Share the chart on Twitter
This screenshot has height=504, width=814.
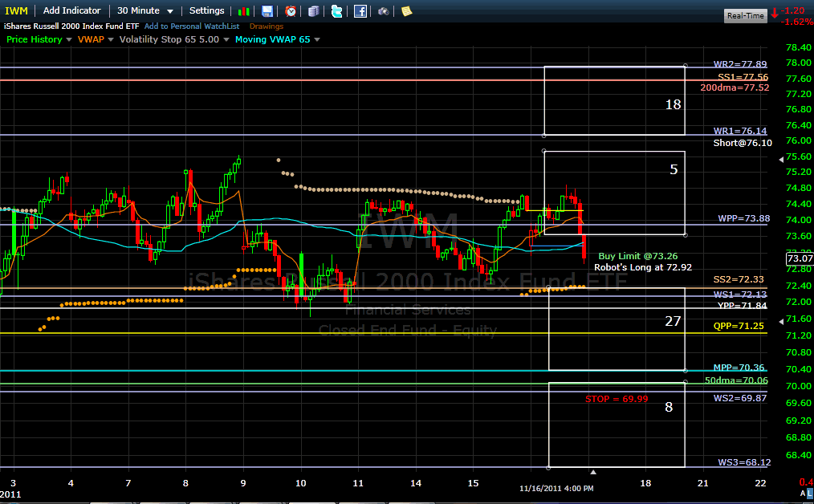coord(337,11)
